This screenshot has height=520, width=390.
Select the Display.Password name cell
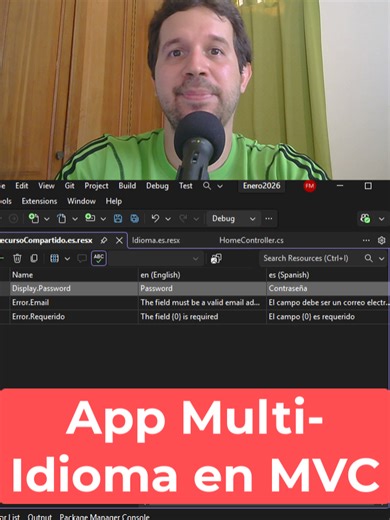pos(73,288)
